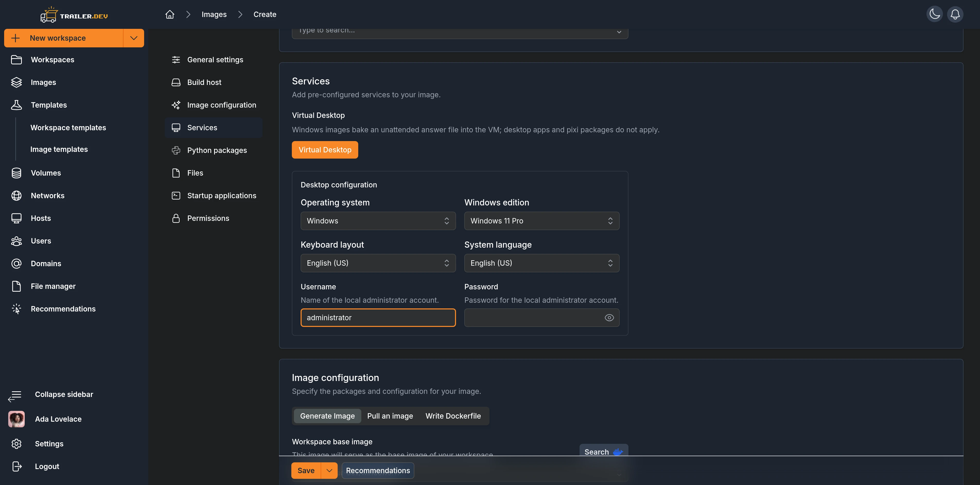Screen dimensions: 980x485
Task: Open the Keyboard layout dropdown
Action: click(x=378, y=263)
